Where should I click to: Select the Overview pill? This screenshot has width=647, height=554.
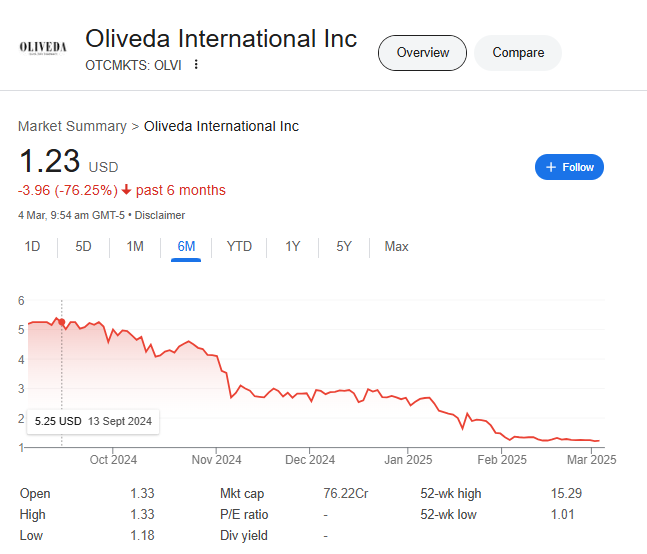(x=423, y=53)
